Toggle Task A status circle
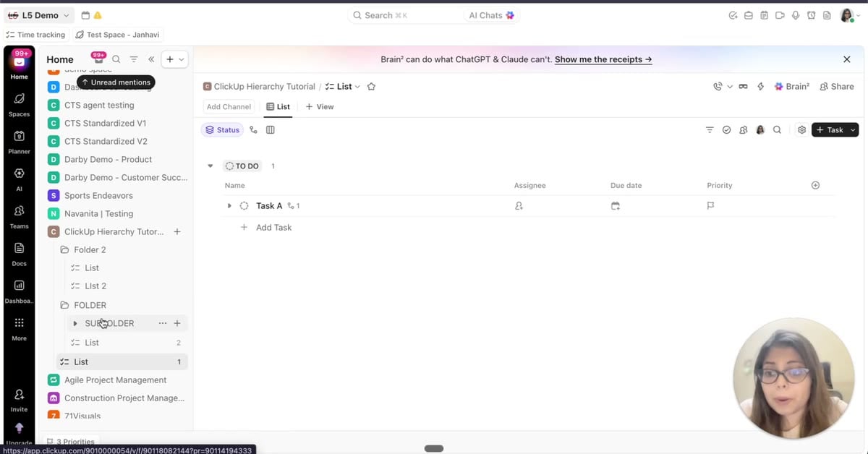Image resolution: width=868 pixels, height=454 pixels. 244,206
